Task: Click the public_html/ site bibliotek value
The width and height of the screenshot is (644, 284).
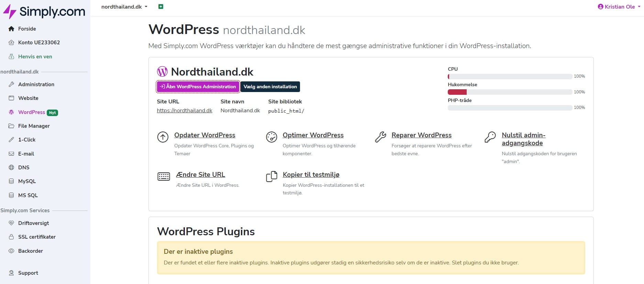Action: [x=286, y=111]
